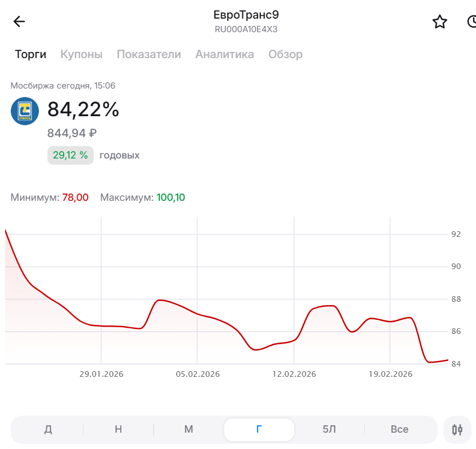The height and width of the screenshot is (449, 476).
Task: Open the Показатели tab
Action: click(149, 54)
